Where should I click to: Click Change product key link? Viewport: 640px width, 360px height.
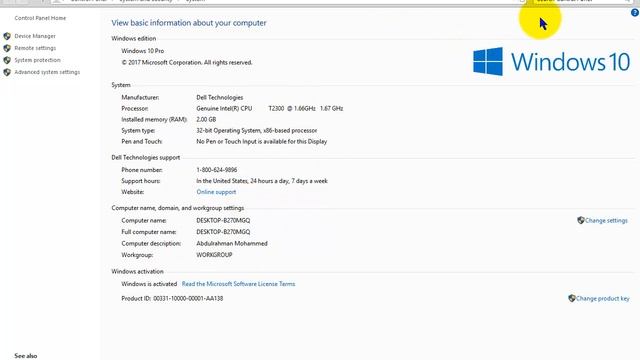click(x=603, y=298)
